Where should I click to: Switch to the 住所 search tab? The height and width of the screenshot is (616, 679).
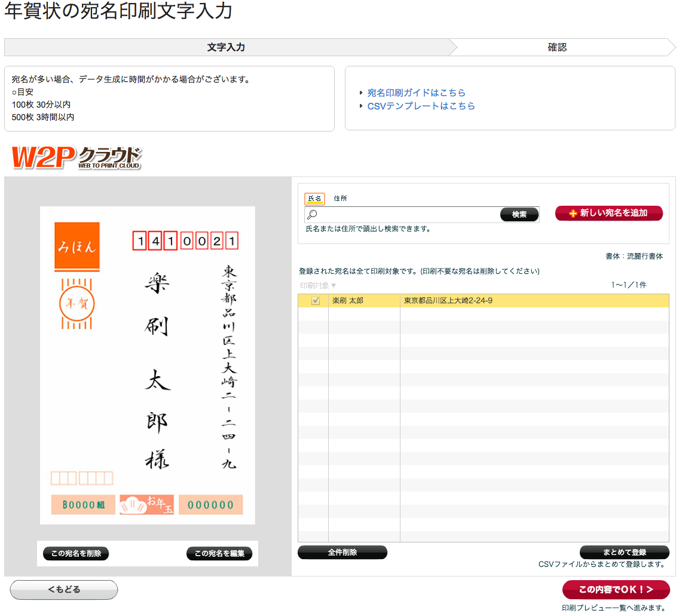pyautogui.click(x=341, y=199)
